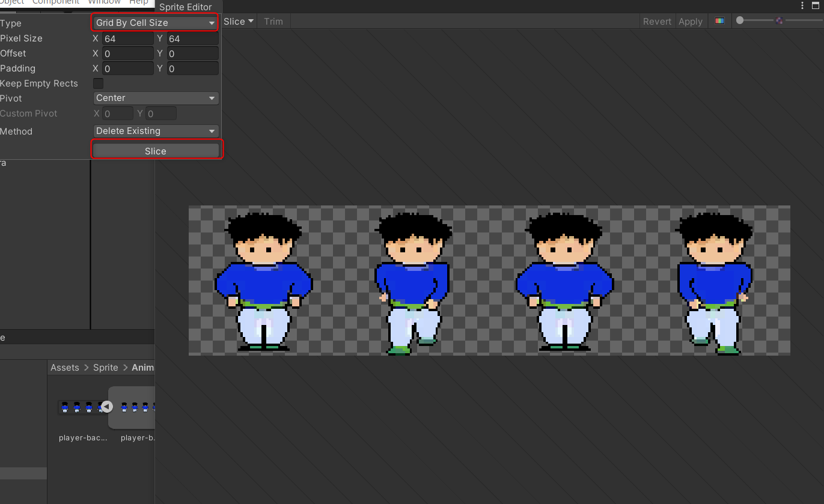Toggle the RGB color channels display icon
Image resolution: width=824 pixels, height=504 pixels.
(719, 20)
